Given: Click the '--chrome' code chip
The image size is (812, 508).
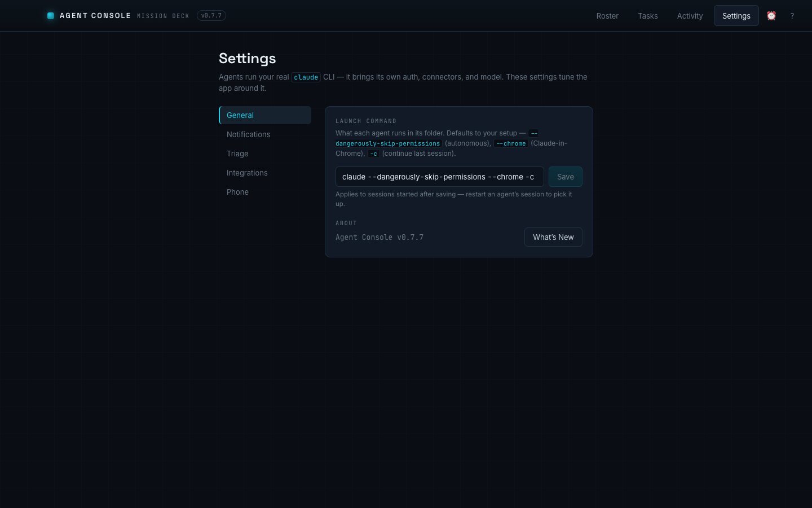Looking at the screenshot, I should (511, 143).
